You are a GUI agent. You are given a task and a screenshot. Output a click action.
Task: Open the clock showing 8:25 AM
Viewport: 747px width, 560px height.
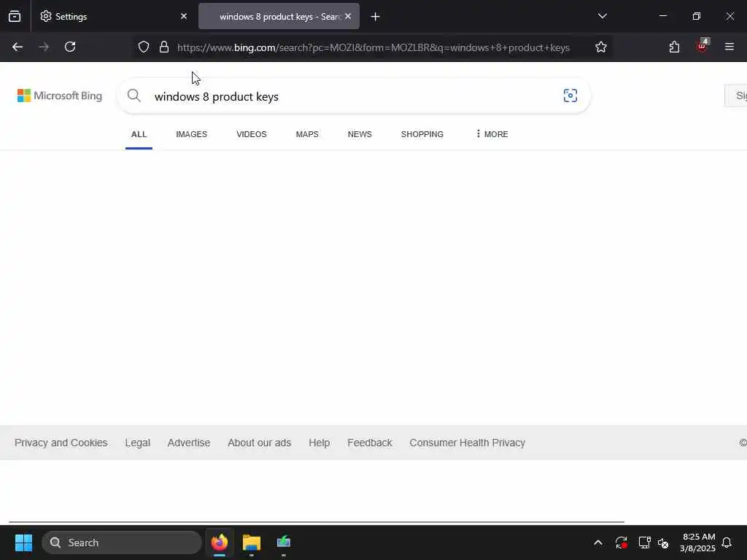[698, 542]
